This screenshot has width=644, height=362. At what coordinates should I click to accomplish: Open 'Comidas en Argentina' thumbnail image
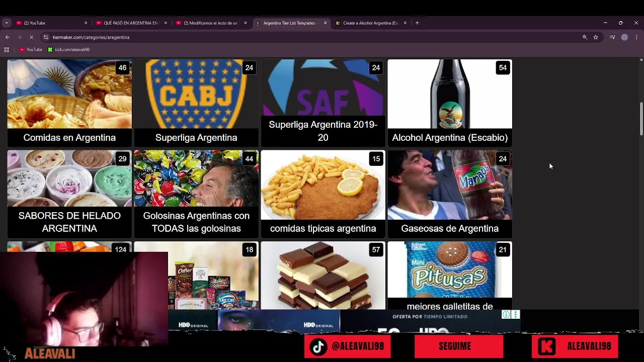click(x=69, y=94)
